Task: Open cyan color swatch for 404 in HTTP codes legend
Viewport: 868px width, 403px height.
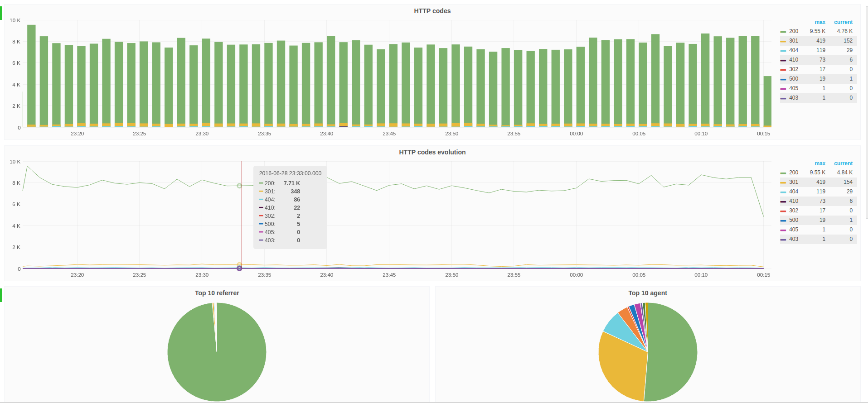Action: coord(783,51)
